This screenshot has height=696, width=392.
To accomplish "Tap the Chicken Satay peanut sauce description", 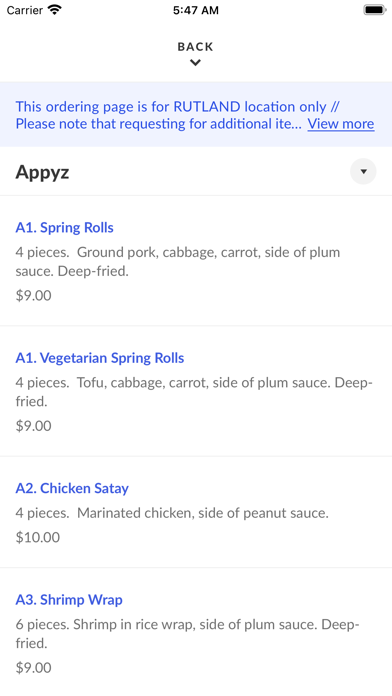I will pos(172,514).
